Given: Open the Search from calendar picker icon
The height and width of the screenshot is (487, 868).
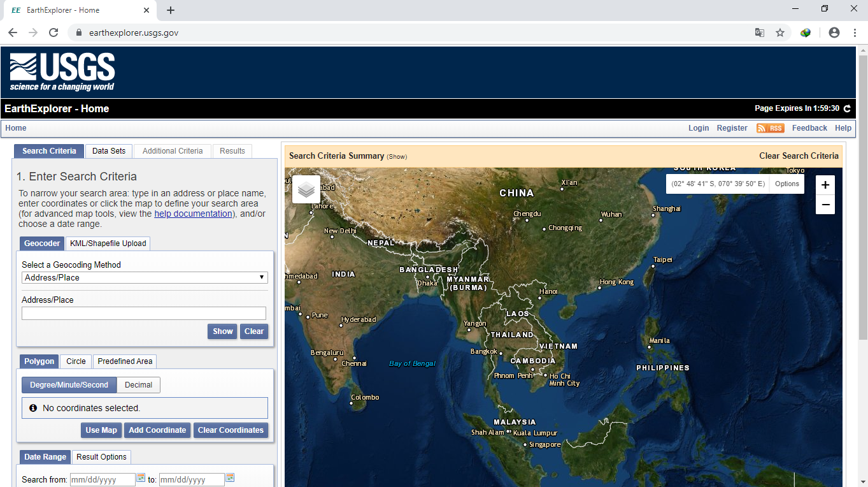Looking at the screenshot, I should [141, 478].
